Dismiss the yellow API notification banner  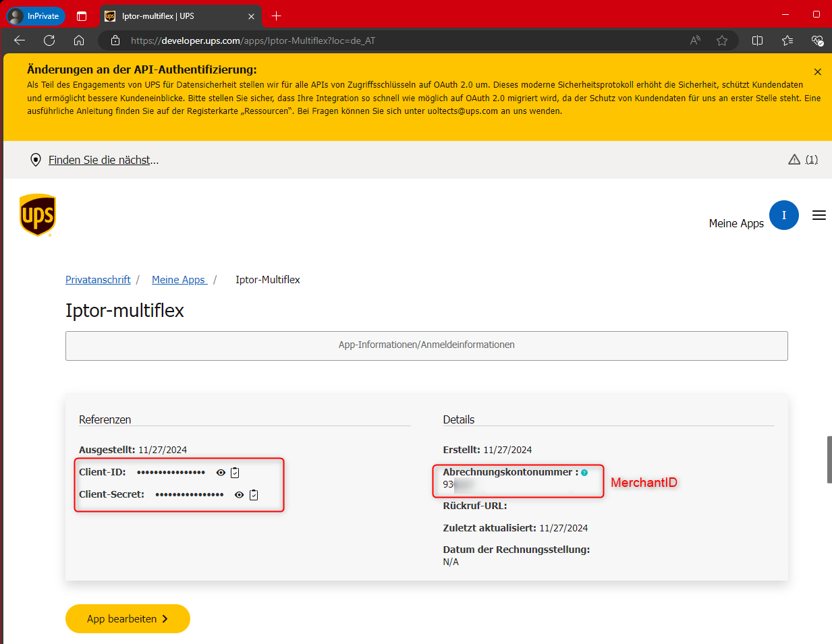(x=817, y=71)
